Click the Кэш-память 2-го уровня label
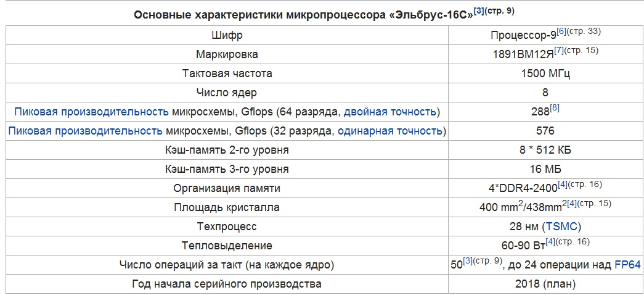Image resolution: width=644 pixels, height=295 pixels. pyautogui.click(x=227, y=150)
